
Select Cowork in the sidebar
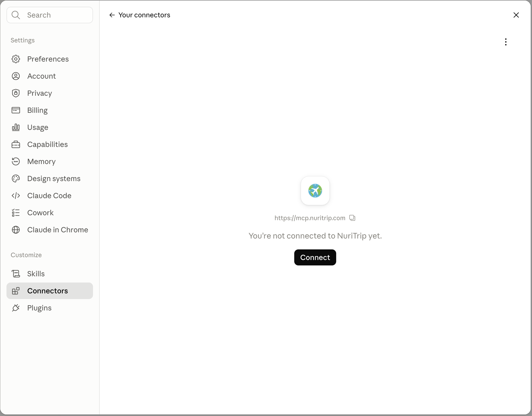50,213
